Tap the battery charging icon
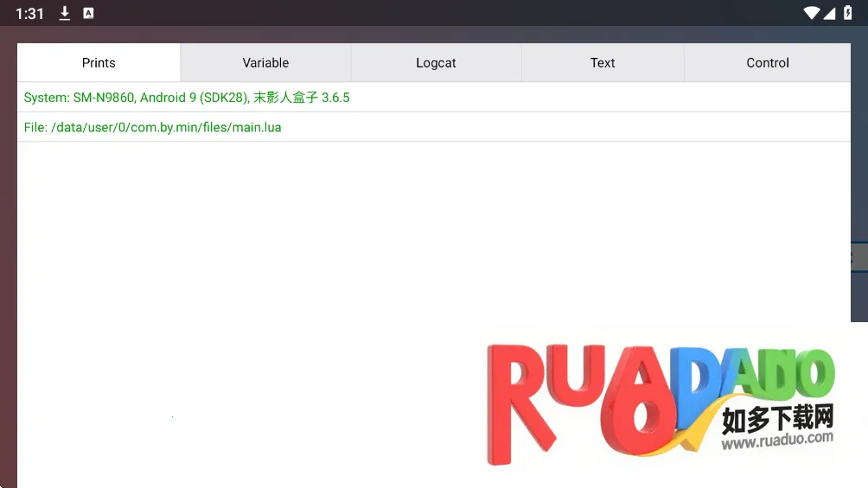Screen dimensions: 868x488 [x=847, y=13]
